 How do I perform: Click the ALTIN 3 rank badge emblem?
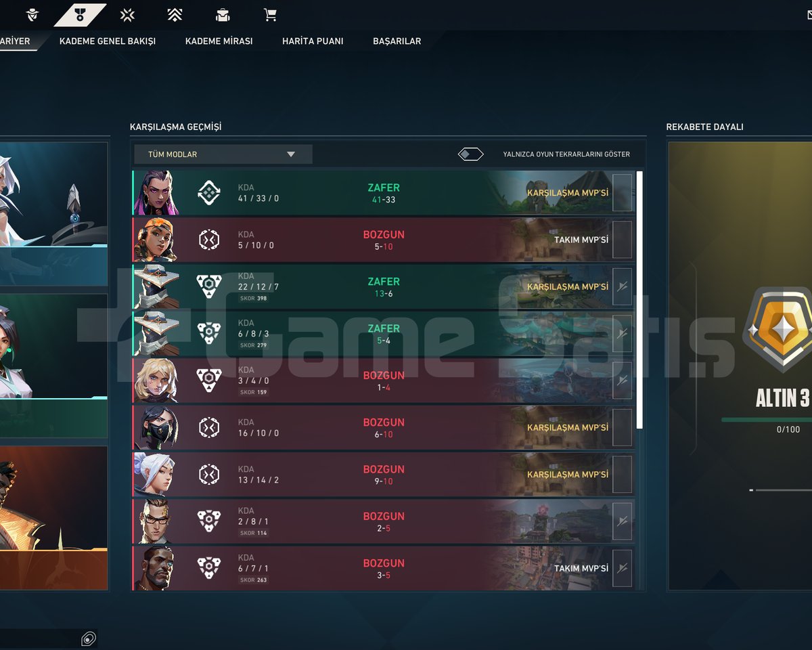click(x=780, y=330)
